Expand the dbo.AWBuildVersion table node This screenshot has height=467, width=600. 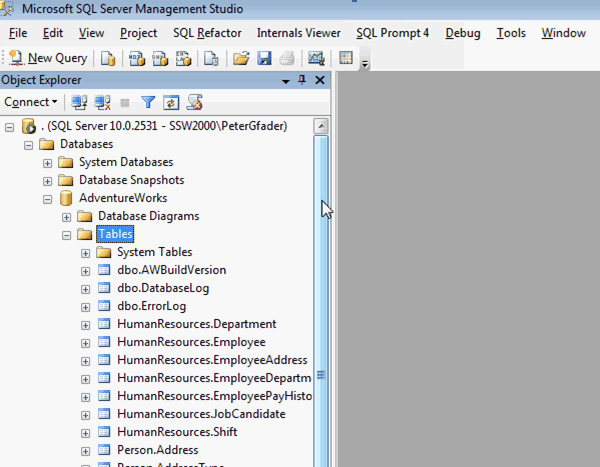pos(85,271)
